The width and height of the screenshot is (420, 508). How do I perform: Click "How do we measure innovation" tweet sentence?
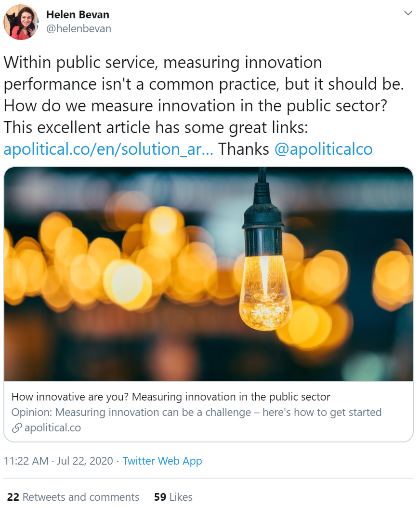[x=195, y=106]
